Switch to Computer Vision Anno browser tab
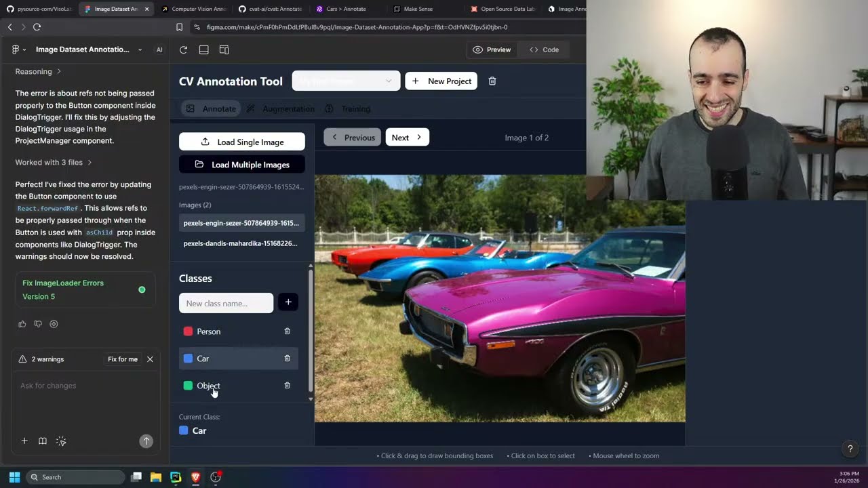This screenshot has height=488, width=868. (193, 9)
